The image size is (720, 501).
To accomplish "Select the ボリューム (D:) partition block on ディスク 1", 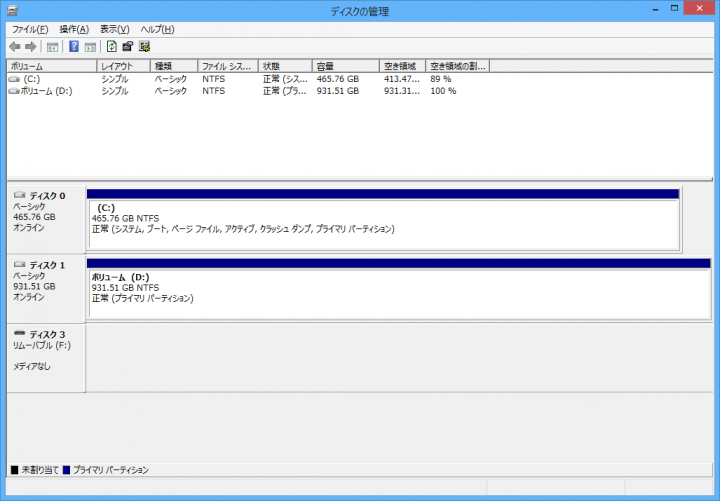I will [399, 294].
